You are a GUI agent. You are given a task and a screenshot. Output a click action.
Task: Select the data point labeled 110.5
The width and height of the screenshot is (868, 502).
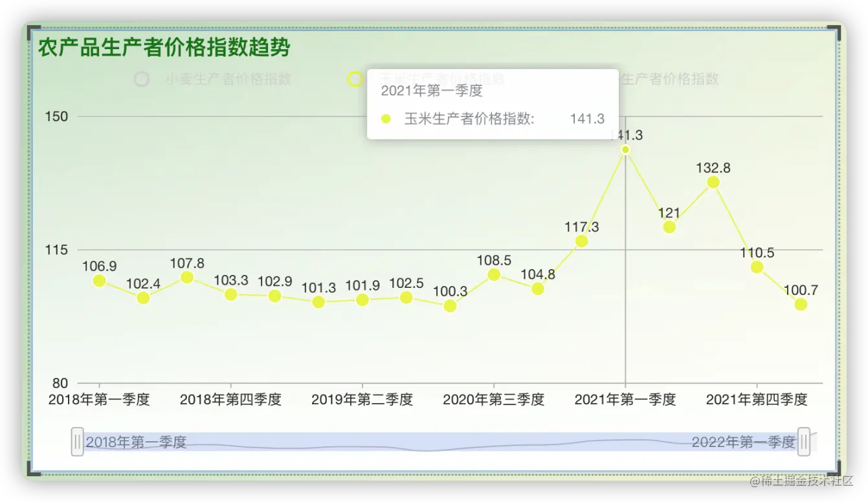pyautogui.click(x=757, y=267)
